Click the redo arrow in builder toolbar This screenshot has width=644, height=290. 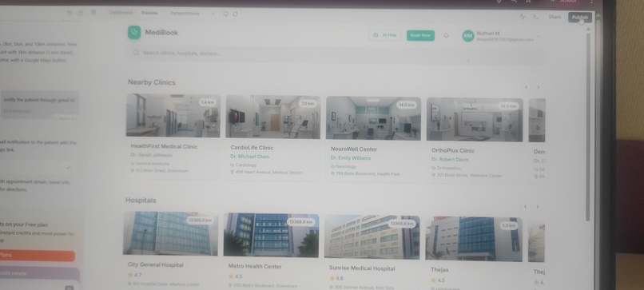click(x=81, y=13)
